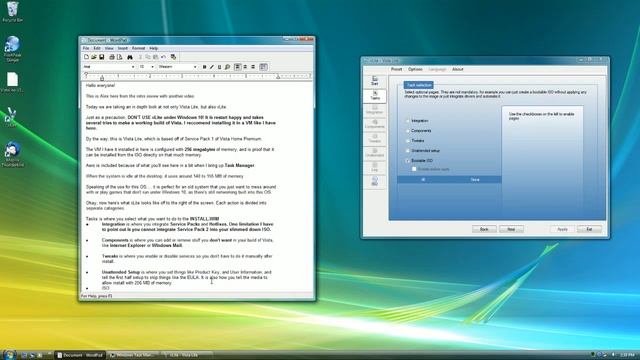Click the right indent marker on WordPad ruler
Viewport: 640px width, 360px height.
(x=278, y=77)
